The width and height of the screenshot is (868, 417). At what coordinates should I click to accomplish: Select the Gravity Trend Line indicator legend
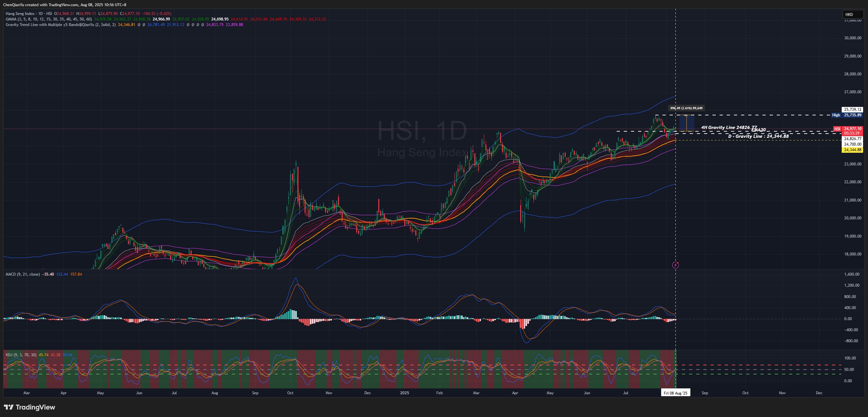click(61, 25)
